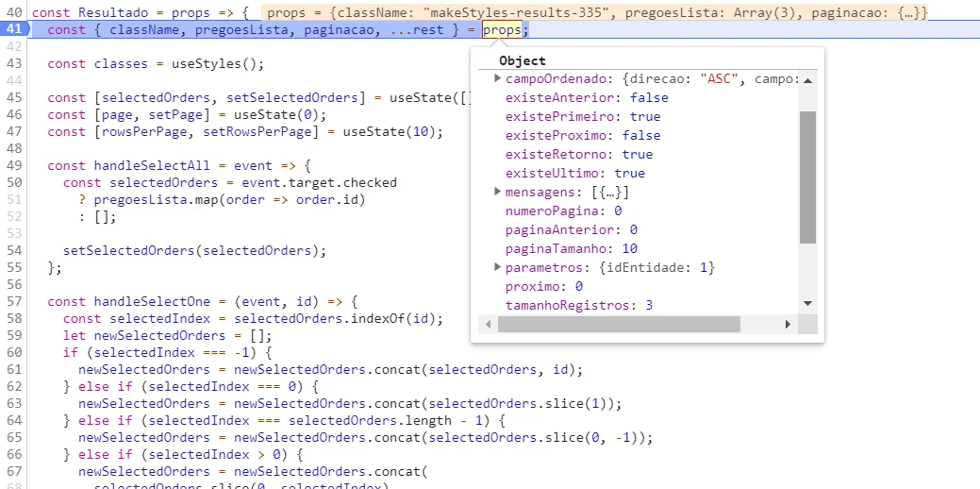980x489 pixels.
Task: Click line number 41 breakpoint gutter
Action: (x=14, y=29)
